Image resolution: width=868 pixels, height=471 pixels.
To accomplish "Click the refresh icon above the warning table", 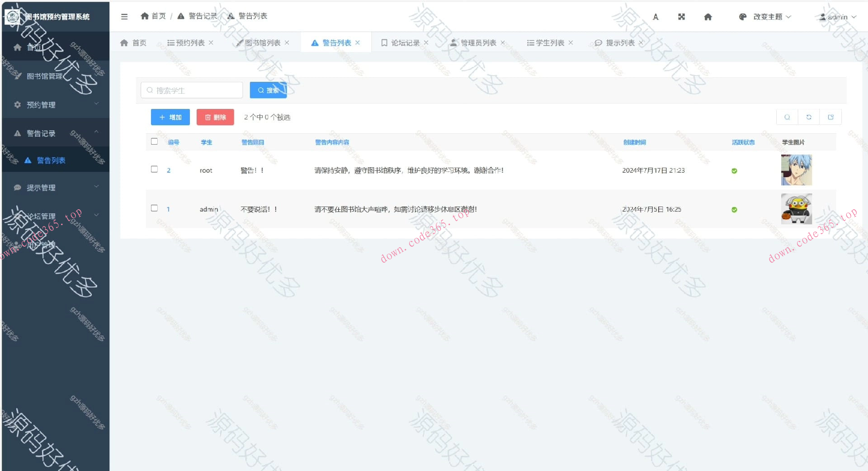I will (x=809, y=117).
